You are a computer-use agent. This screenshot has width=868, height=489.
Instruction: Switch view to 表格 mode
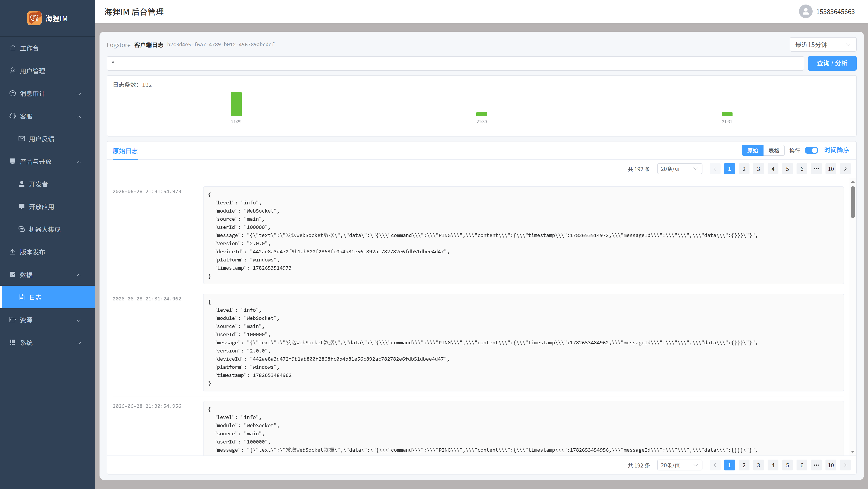click(774, 150)
